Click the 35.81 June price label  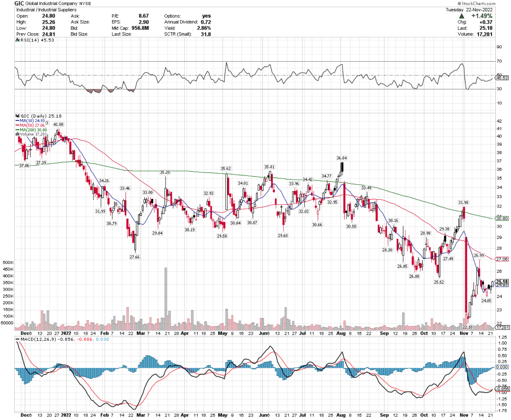[x=269, y=167]
